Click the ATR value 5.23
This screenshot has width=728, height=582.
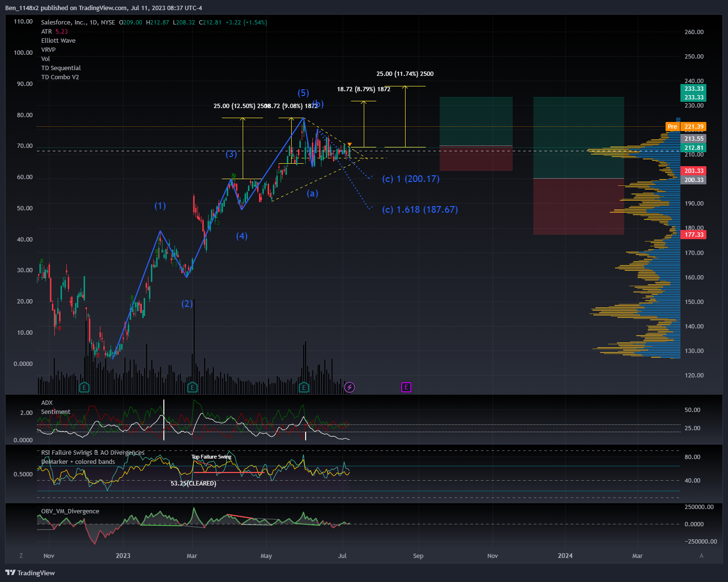(62, 31)
